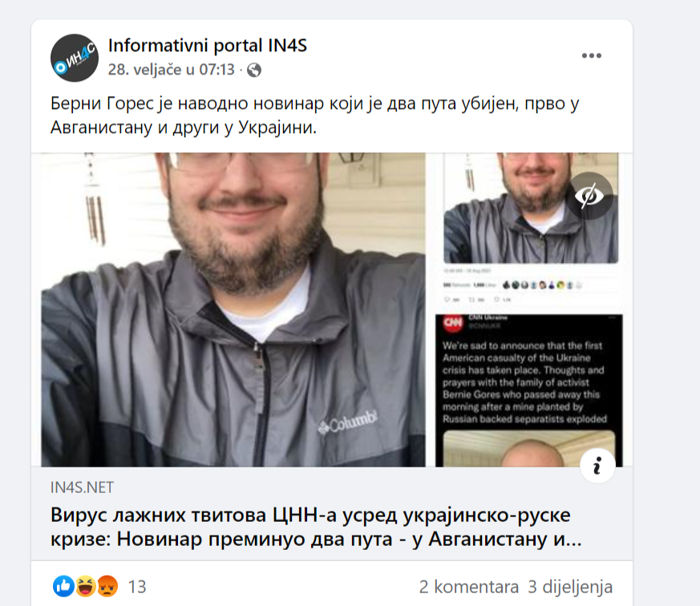The width and height of the screenshot is (700, 606).
Task: View the 3 dijeljenja shares list
Action: click(x=570, y=587)
